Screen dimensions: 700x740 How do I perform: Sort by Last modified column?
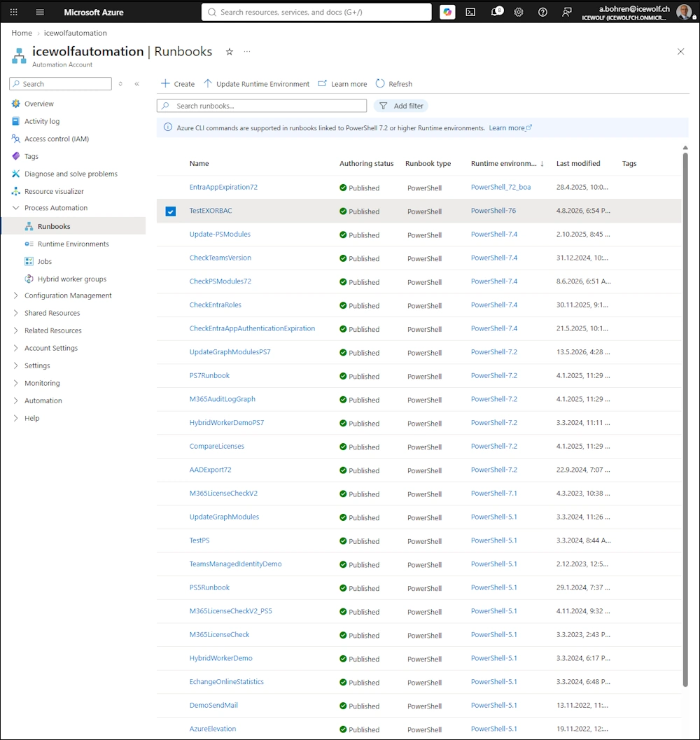[578, 163]
